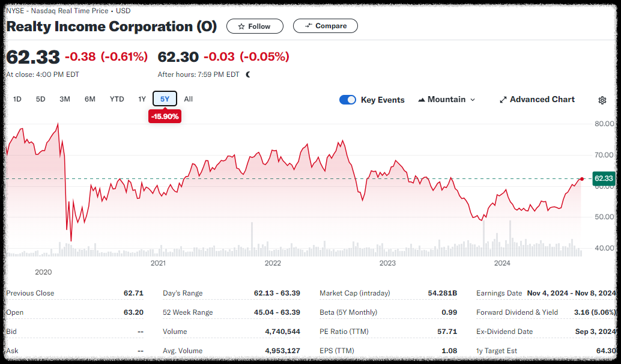The width and height of the screenshot is (621, 364).
Task: Click Volume value 4,740,544
Action: (x=282, y=332)
